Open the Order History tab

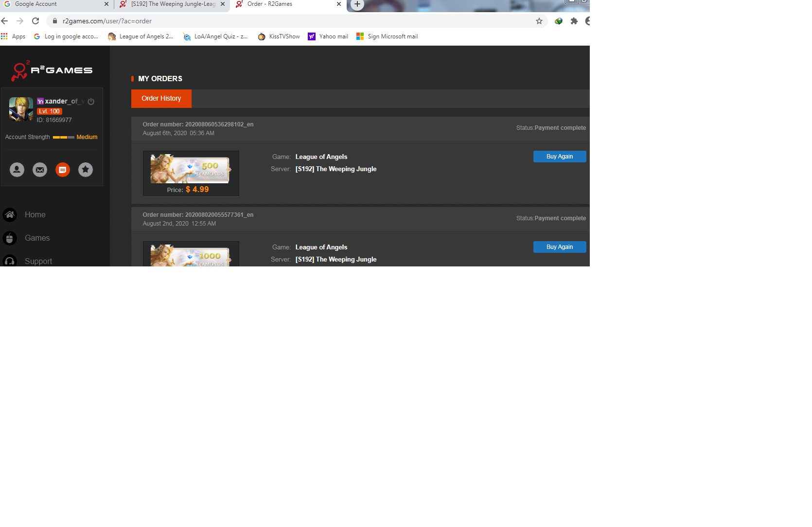pos(161,99)
